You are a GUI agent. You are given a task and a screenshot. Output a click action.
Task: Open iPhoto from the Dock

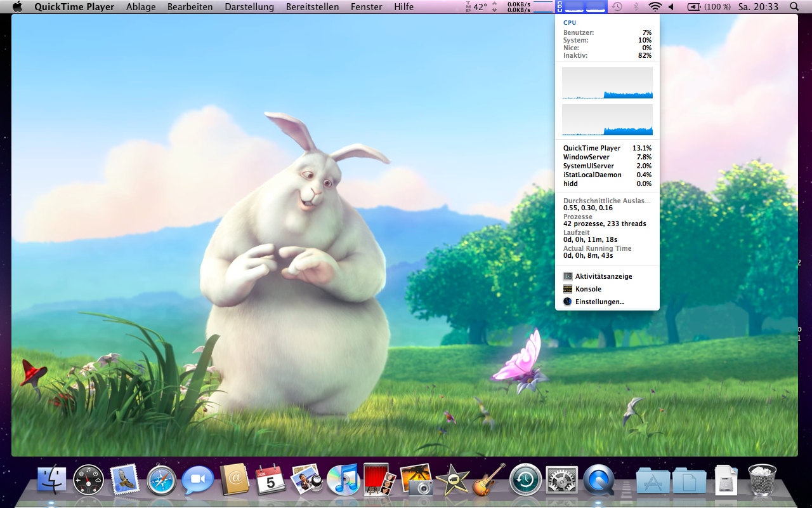pyautogui.click(x=416, y=480)
